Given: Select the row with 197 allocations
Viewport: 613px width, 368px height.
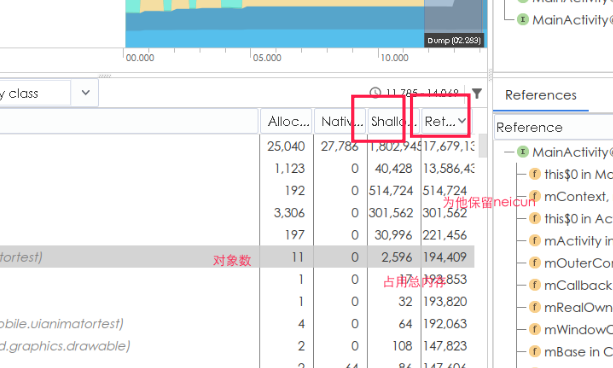Looking at the screenshot, I should pos(237,235).
